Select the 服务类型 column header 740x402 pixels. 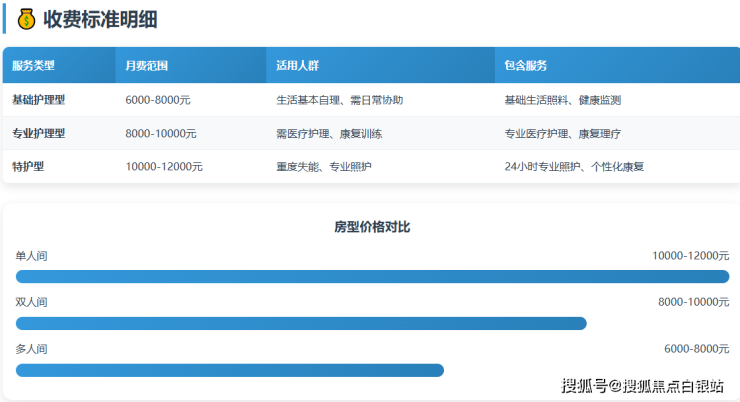pyautogui.click(x=34, y=65)
